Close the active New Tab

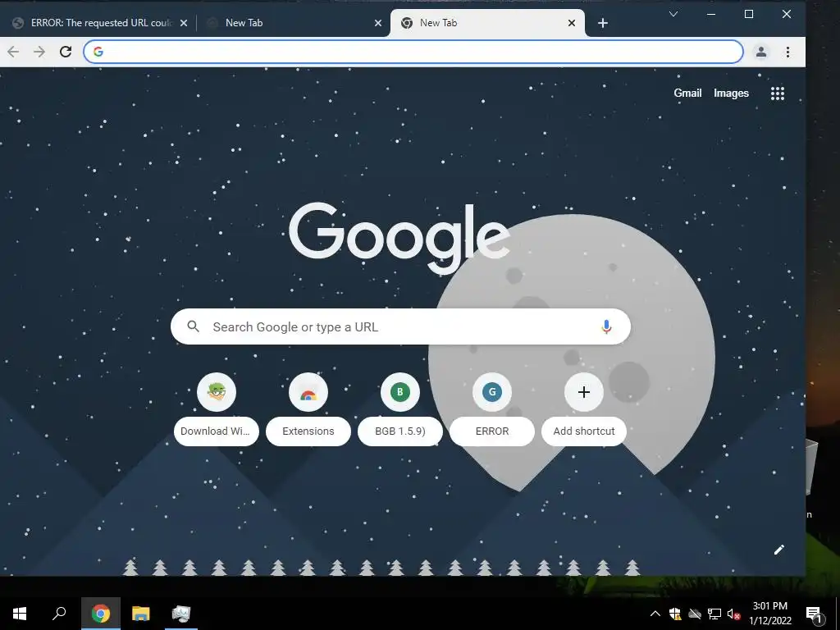pos(572,23)
